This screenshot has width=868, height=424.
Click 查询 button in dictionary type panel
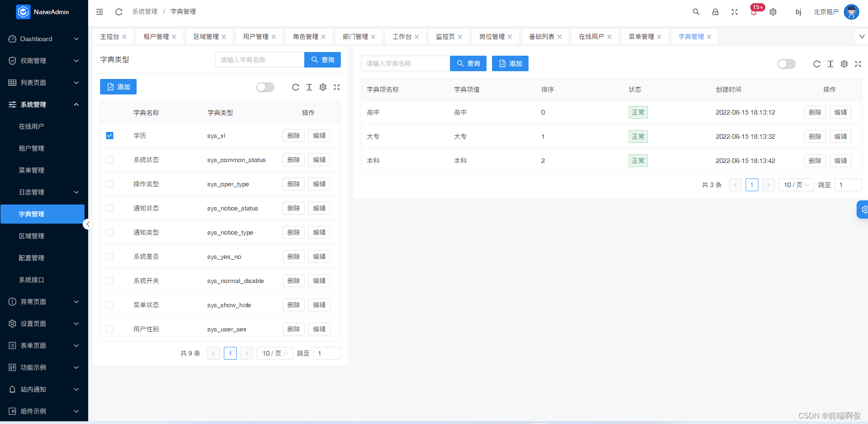pyautogui.click(x=323, y=60)
